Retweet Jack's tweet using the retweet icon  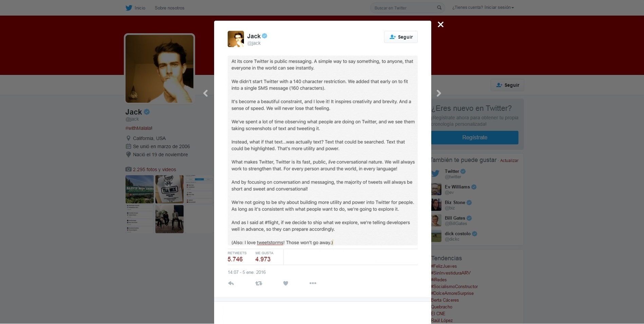click(259, 283)
